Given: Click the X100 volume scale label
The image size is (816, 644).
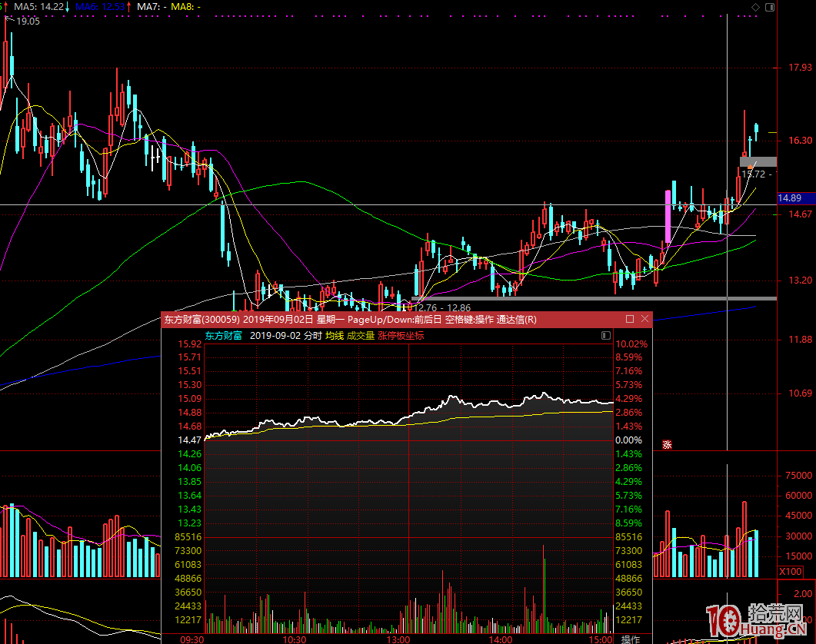Looking at the screenshot, I should click(x=790, y=571).
